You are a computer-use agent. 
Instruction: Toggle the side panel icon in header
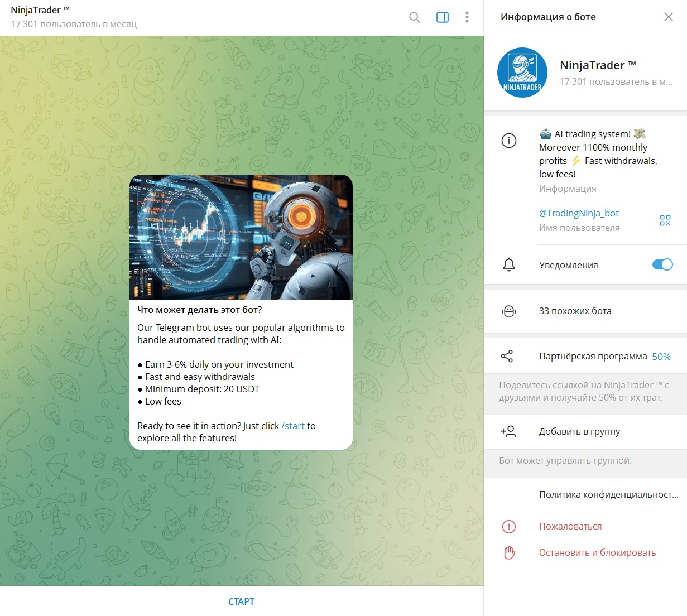[443, 17]
